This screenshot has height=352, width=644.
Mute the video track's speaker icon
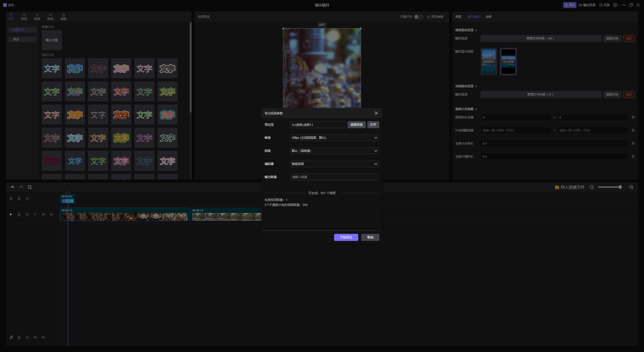pyautogui.click(x=43, y=214)
